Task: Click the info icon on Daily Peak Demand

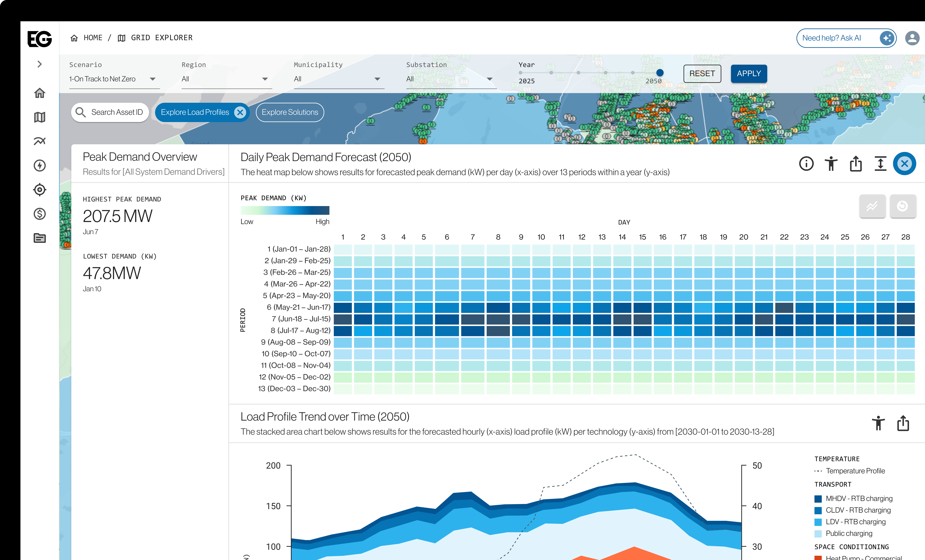Action: tap(806, 164)
